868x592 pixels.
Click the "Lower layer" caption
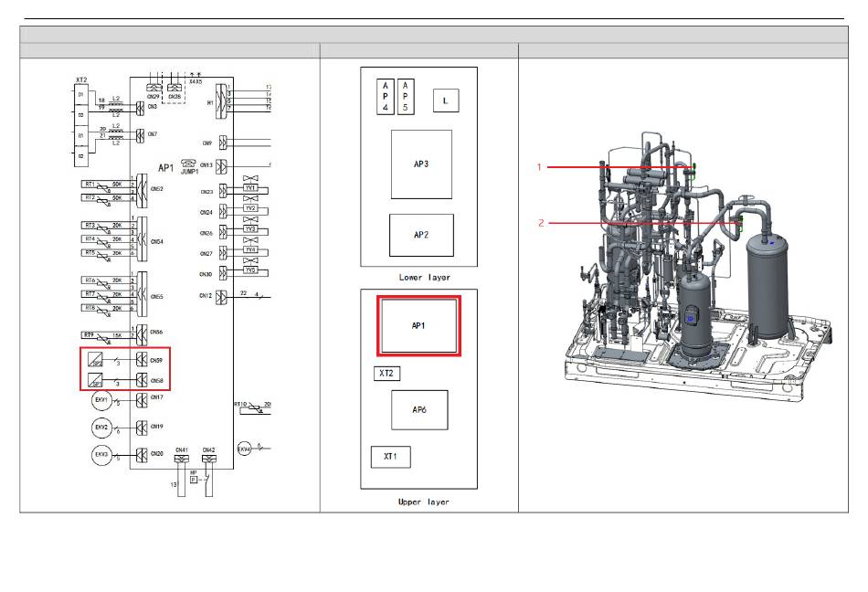point(425,277)
